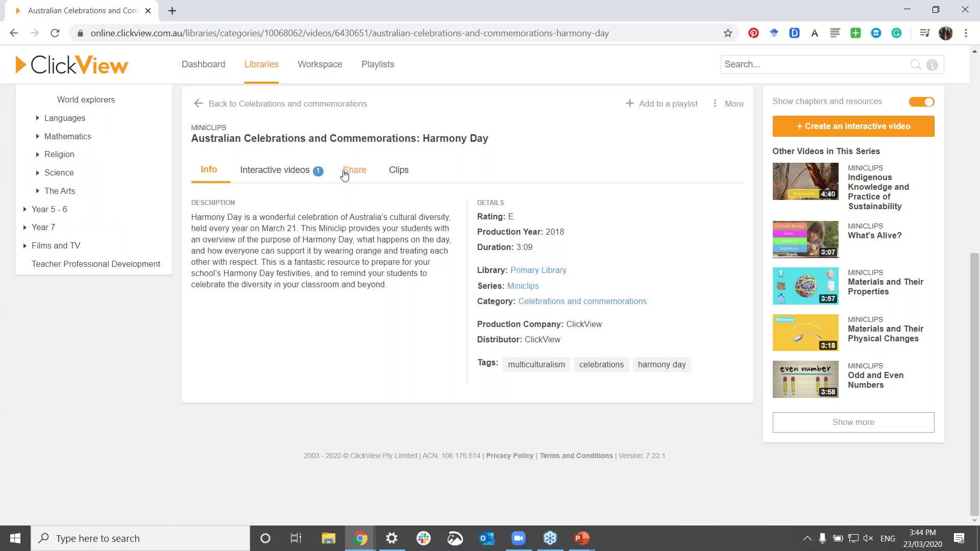The height and width of the screenshot is (551, 980).
Task: Click the muted volume tray icon
Action: pos(868,538)
